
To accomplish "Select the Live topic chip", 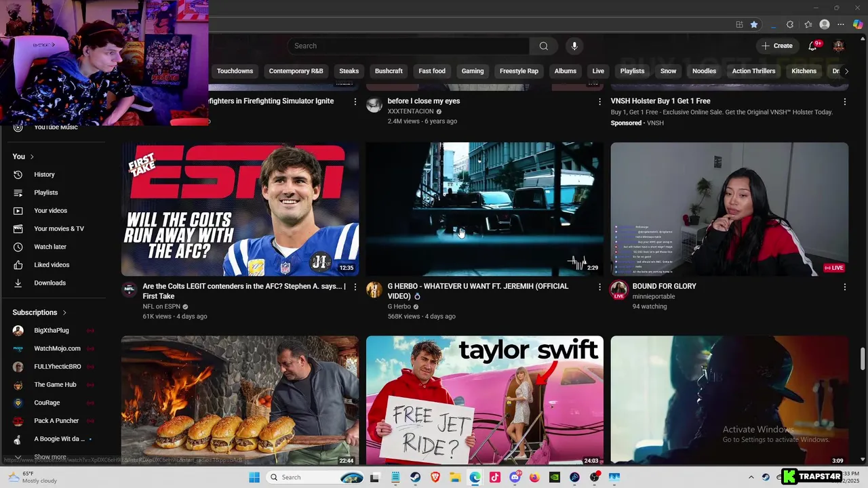I will [x=598, y=71].
